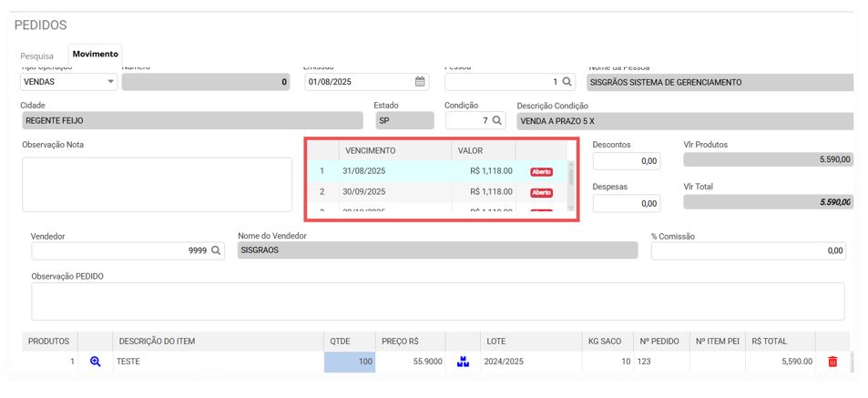Click the search magnifier in the Pessoa field
Image resolution: width=868 pixels, height=398 pixels.
click(567, 82)
